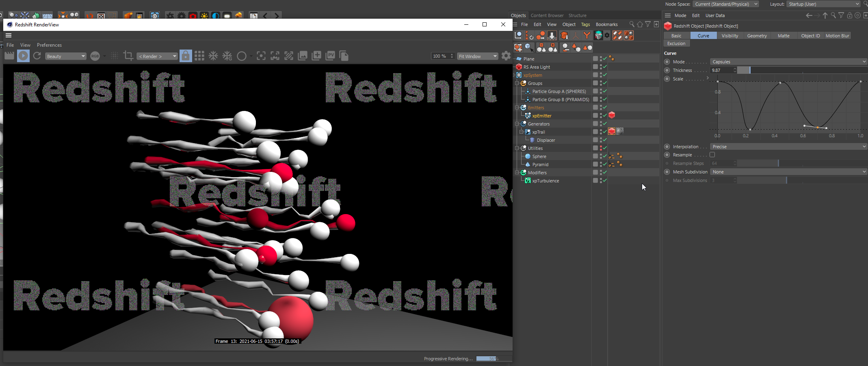Click the drop-to-floor down arrow icon

[552, 36]
